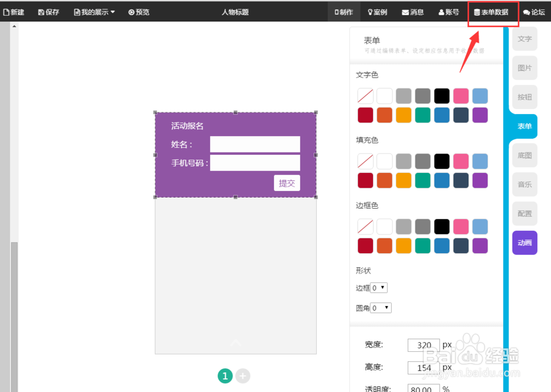Switch to 制作 editing mode

click(x=344, y=12)
